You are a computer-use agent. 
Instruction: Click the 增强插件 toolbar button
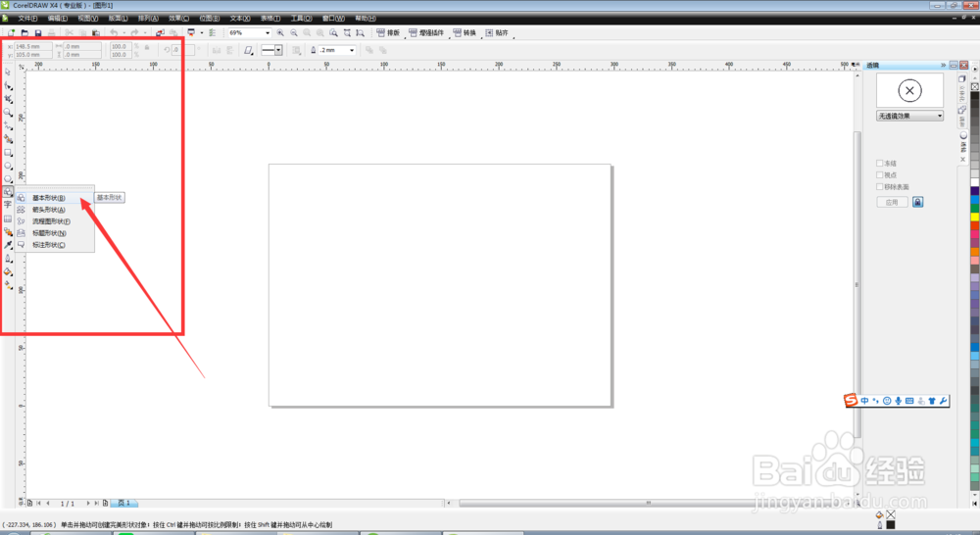426,32
